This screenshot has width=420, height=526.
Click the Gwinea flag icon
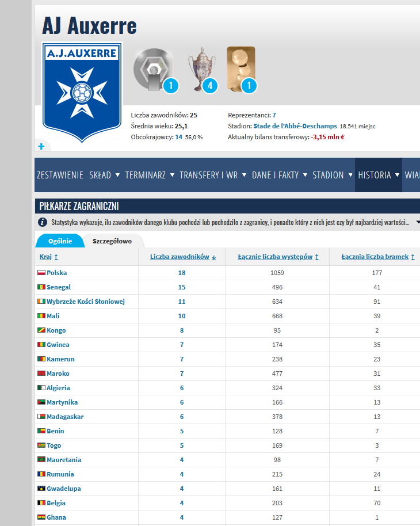click(41, 345)
